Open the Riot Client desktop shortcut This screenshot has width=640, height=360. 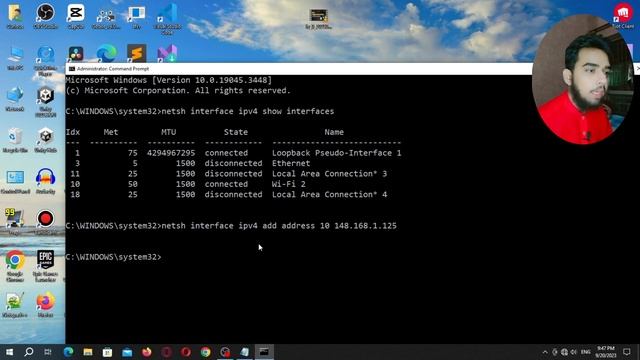pos(623,16)
